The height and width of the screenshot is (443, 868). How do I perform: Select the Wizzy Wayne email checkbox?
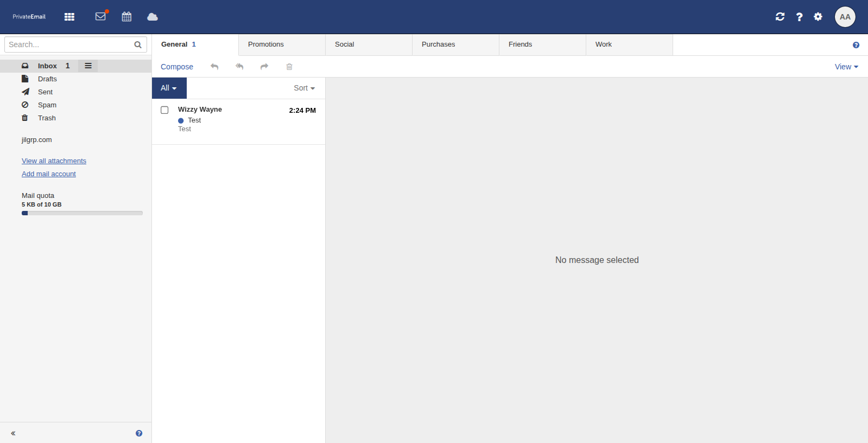pyautogui.click(x=164, y=110)
